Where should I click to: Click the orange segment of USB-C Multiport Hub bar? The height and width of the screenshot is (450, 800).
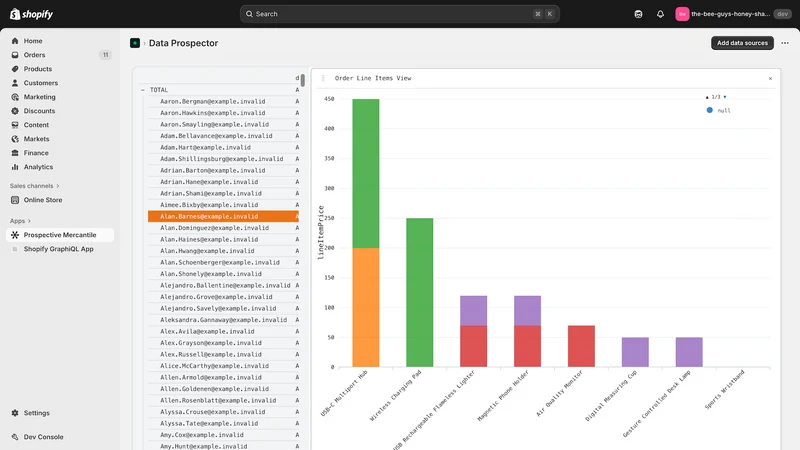coord(366,307)
